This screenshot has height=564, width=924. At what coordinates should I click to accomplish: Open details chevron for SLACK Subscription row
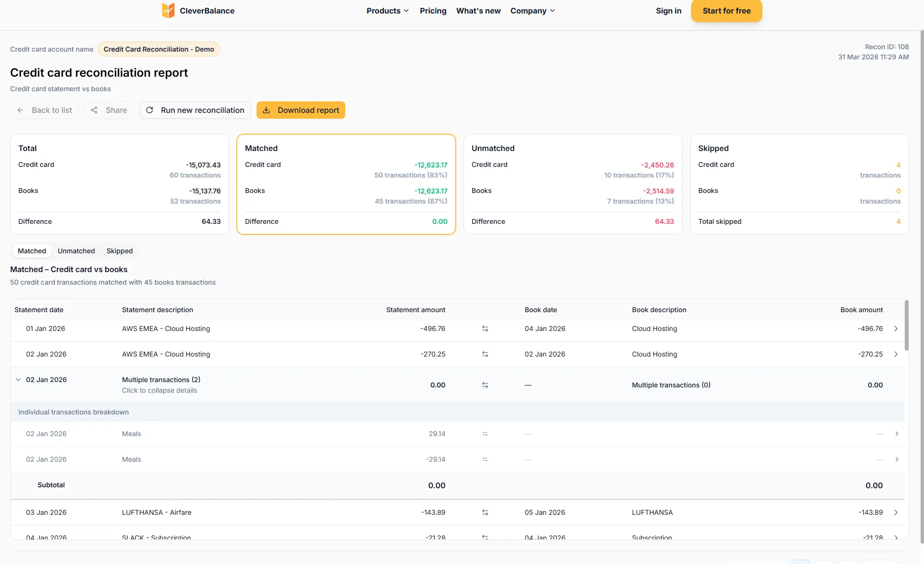pyautogui.click(x=896, y=537)
